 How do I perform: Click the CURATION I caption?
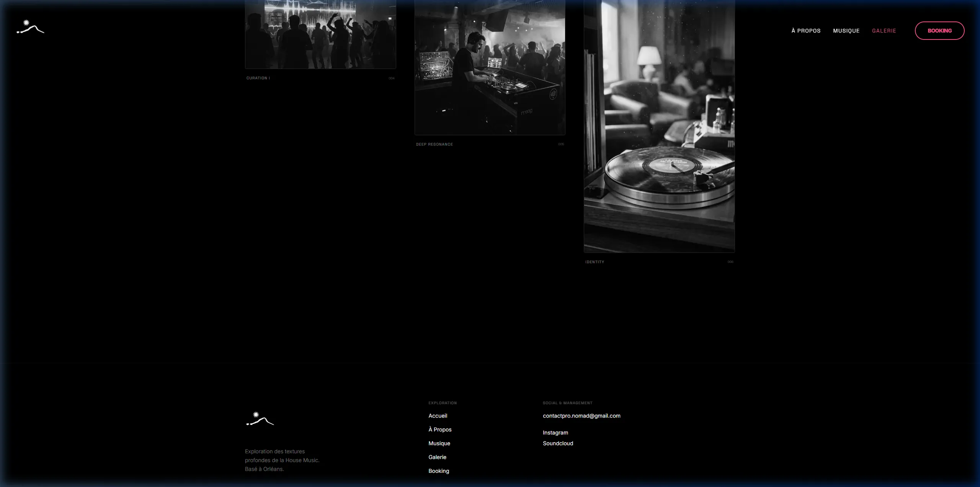[x=258, y=78]
